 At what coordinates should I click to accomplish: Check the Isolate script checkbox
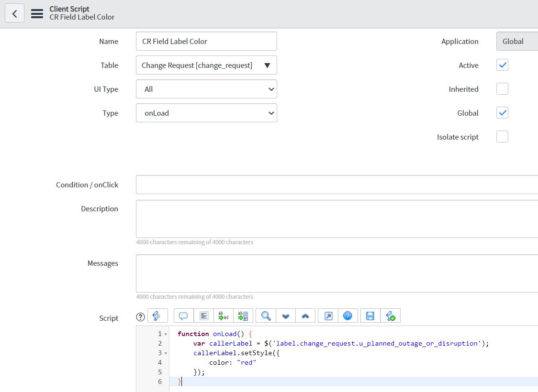pos(502,137)
